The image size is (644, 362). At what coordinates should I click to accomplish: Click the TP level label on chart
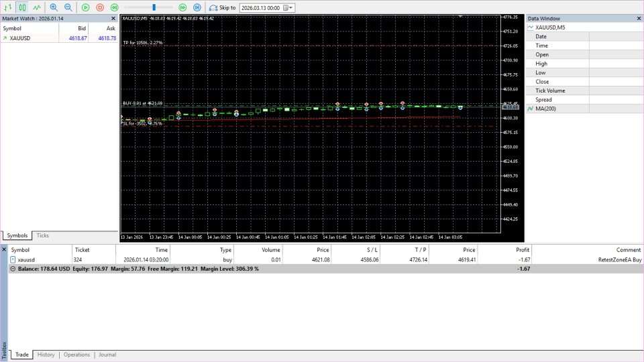point(142,43)
